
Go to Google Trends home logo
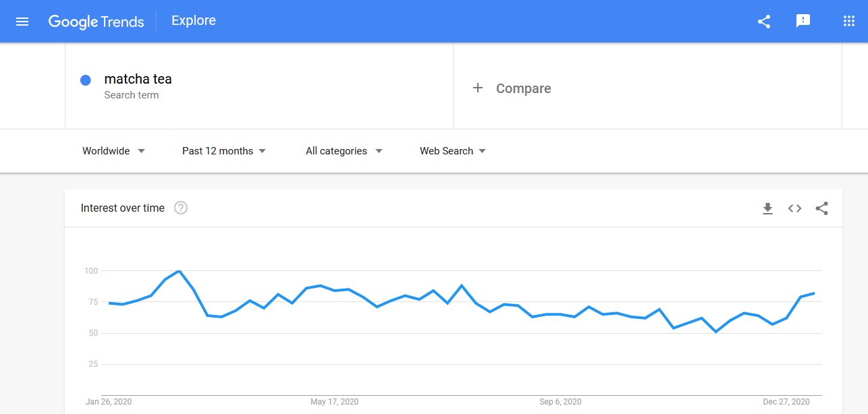96,22
